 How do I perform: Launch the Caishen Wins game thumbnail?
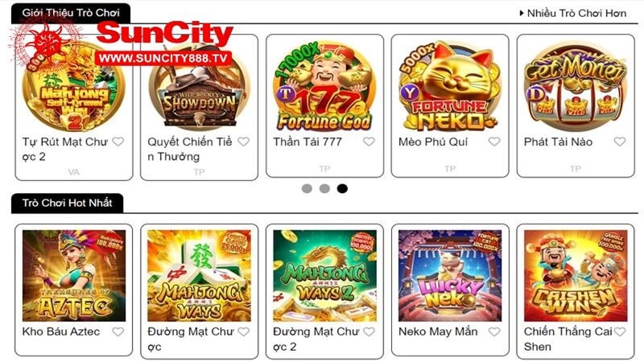[x=576, y=275]
